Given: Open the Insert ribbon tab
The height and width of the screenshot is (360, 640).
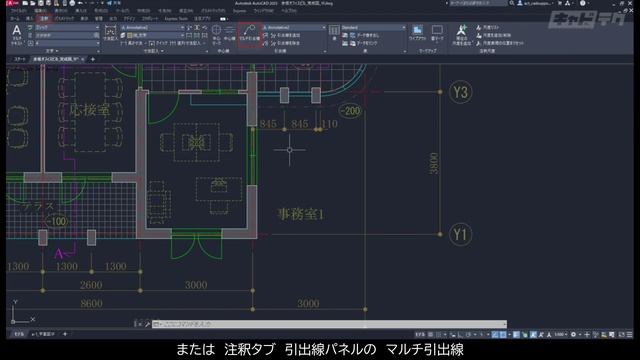Looking at the screenshot, I should tap(29, 18).
